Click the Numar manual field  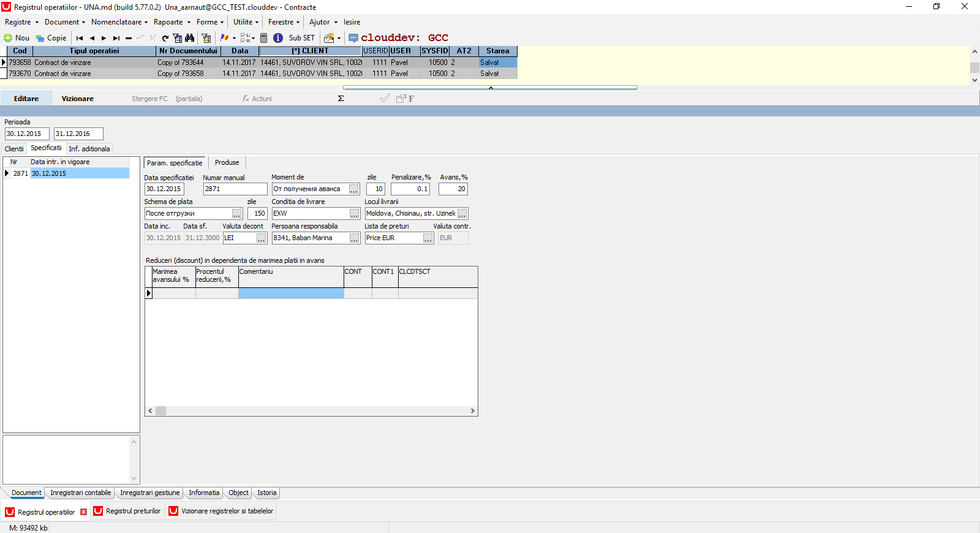[235, 189]
